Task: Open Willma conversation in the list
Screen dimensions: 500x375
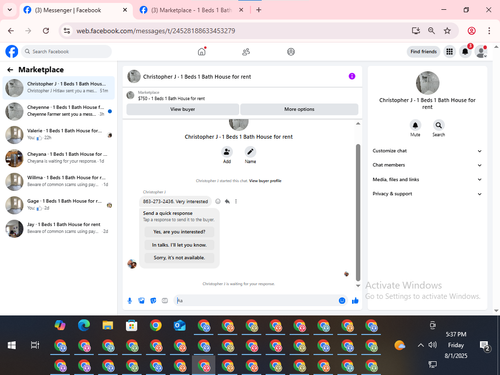Action: tap(59, 181)
